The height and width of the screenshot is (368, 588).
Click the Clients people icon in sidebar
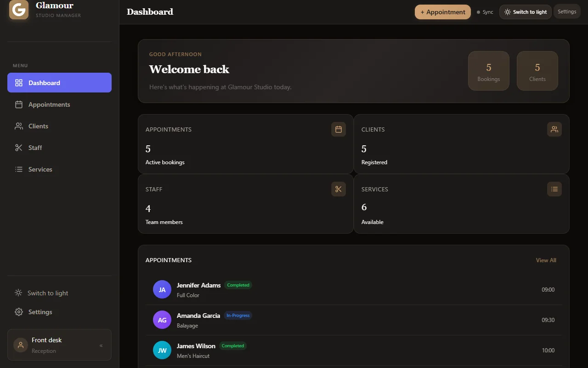pyautogui.click(x=19, y=126)
